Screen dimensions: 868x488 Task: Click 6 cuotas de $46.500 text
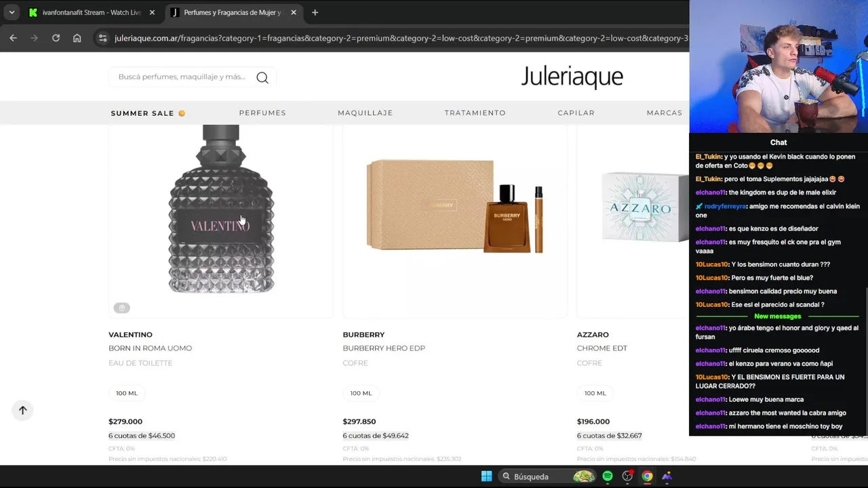click(x=142, y=436)
